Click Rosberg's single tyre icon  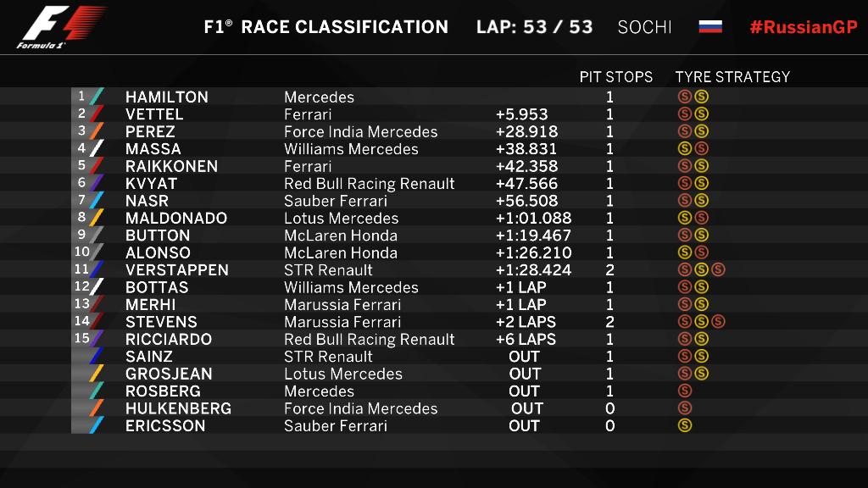coord(685,391)
